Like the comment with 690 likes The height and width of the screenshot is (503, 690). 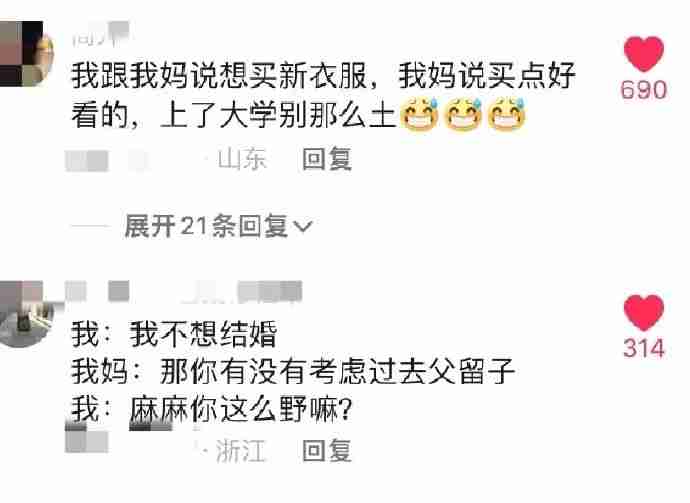643,54
